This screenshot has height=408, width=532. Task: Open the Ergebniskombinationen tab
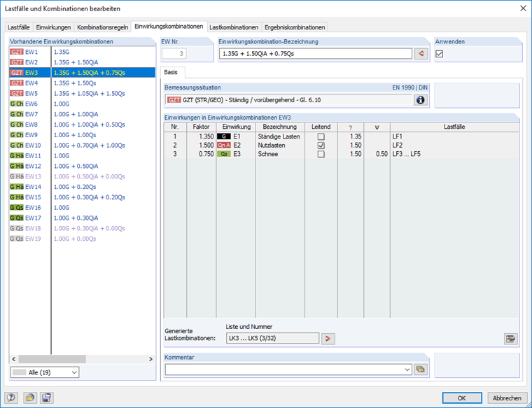pos(295,27)
